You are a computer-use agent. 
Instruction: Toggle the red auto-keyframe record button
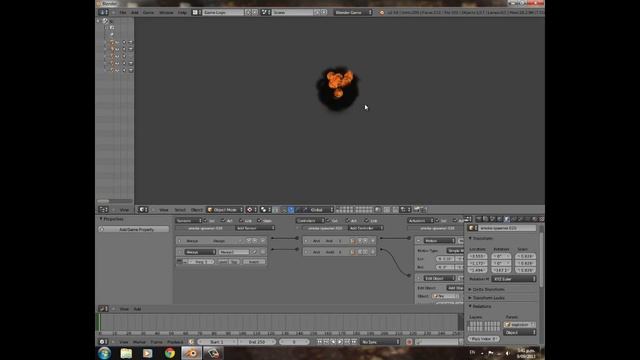409,342
